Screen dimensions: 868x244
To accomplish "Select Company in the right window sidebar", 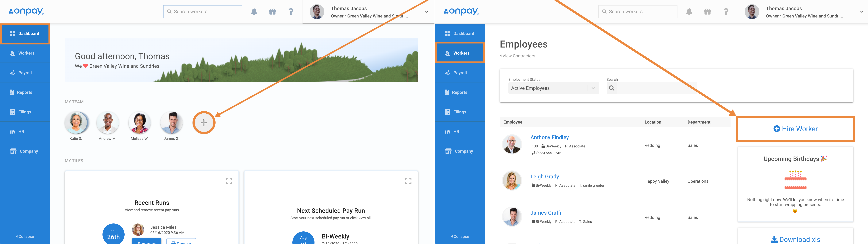I will click(460, 151).
